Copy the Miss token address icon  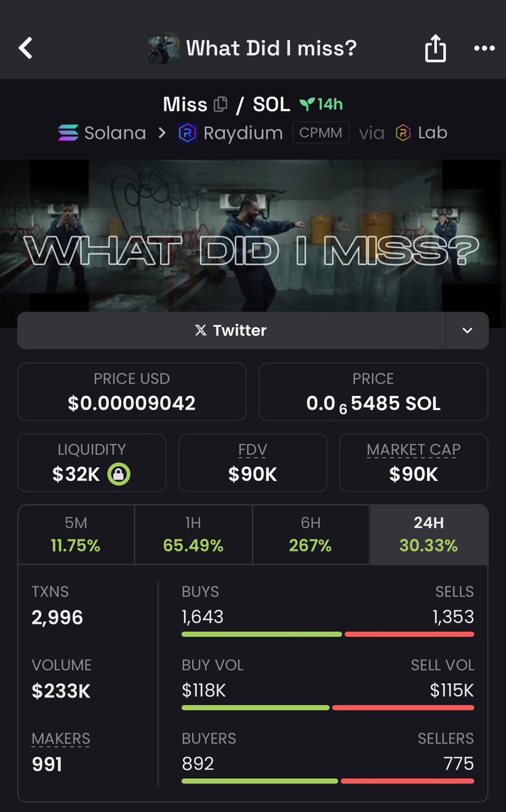(x=221, y=104)
